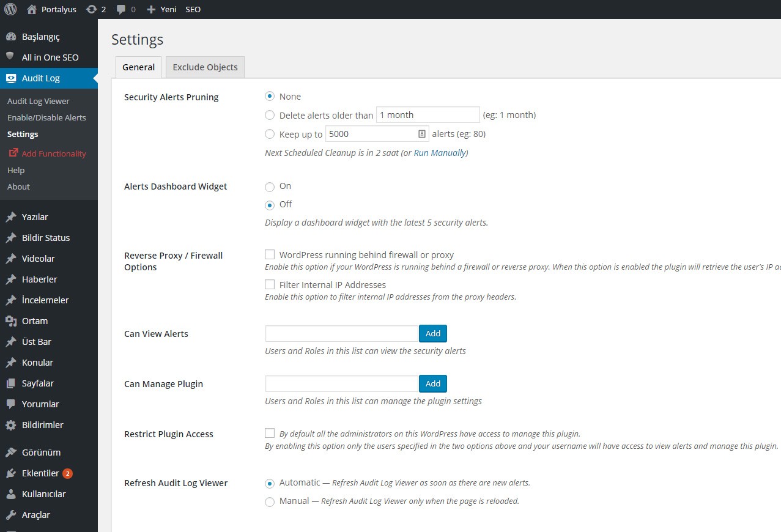Select the None pruning radio button
Image resolution: width=781 pixels, height=532 pixels.
click(270, 97)
